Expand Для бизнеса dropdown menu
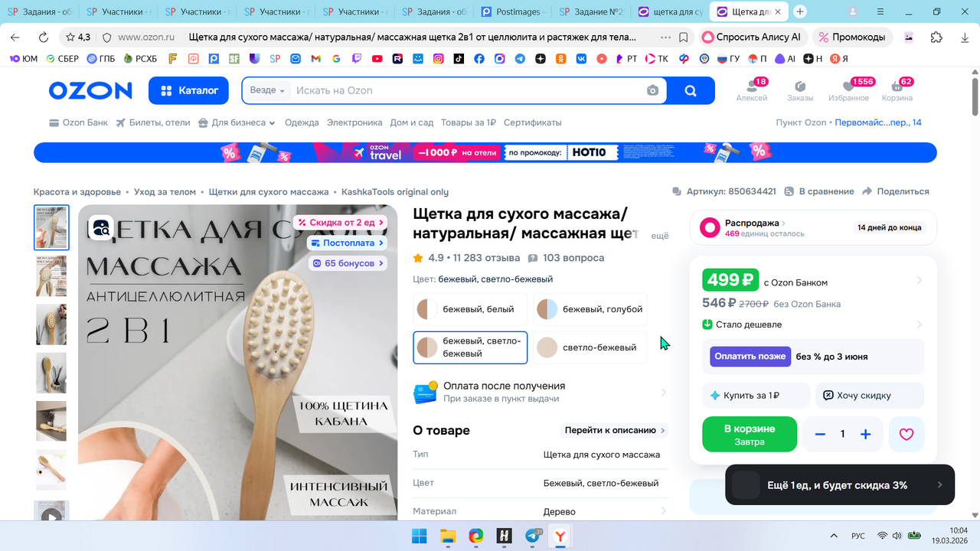The image size is (980, 551). click(x=237, y=122)
